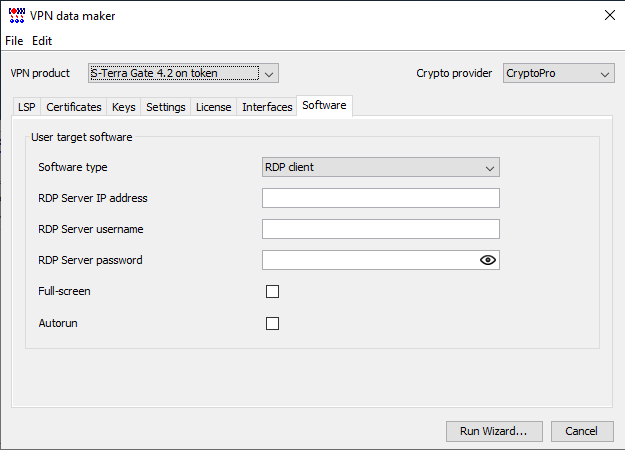Click the Run Wizard button
This screenshot has width=625, height=450.
[494, 431]
